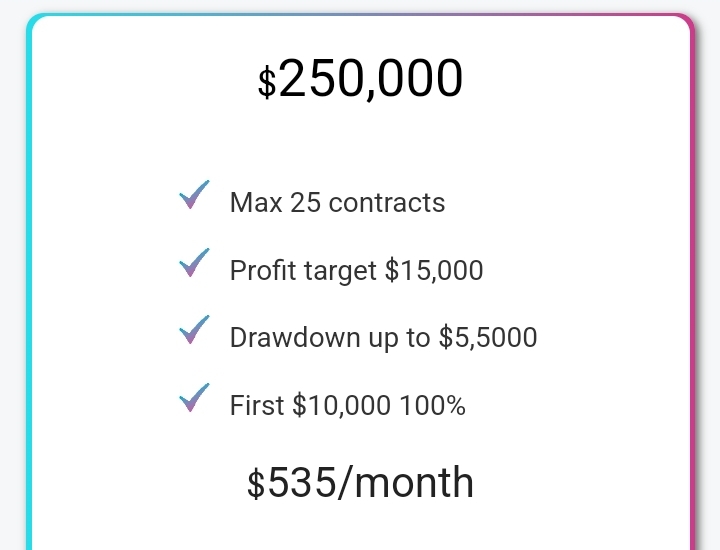
Task: Click the checkmark beside First $10,000
Action: [x=193, y=398]
